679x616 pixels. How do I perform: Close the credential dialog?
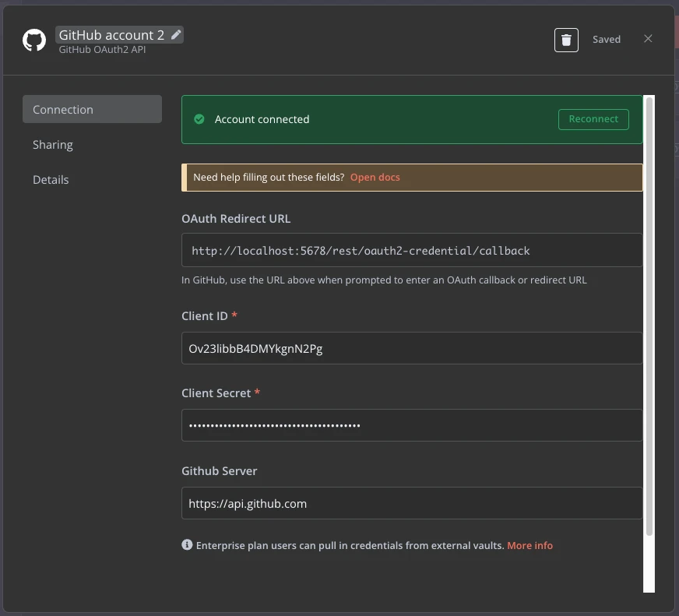[648, 39]
